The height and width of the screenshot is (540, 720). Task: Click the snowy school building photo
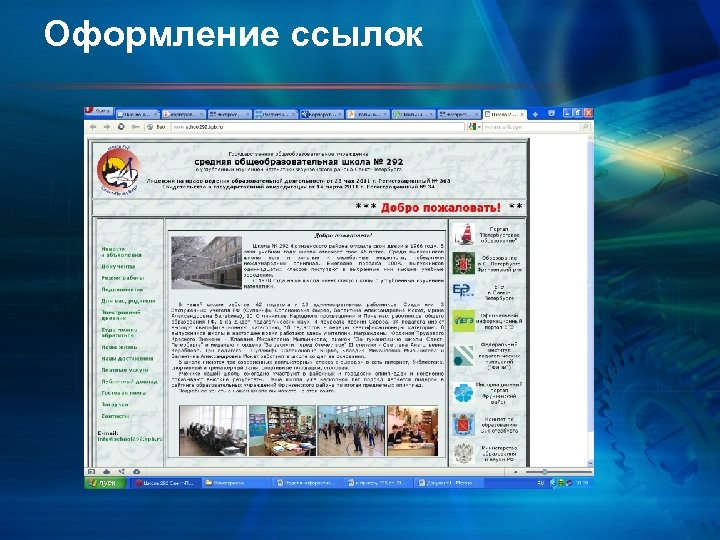pos(206,262)
